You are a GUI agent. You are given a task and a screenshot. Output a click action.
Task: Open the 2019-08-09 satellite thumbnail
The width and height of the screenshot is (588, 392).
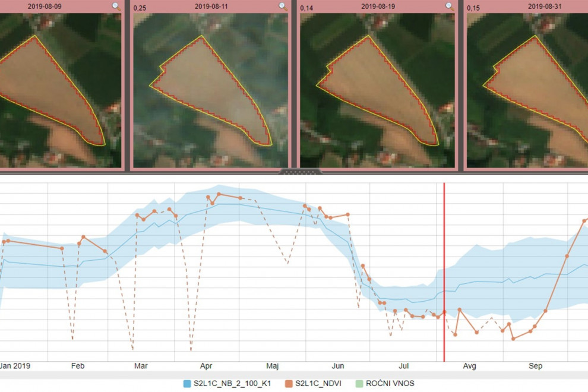[61, 90]
